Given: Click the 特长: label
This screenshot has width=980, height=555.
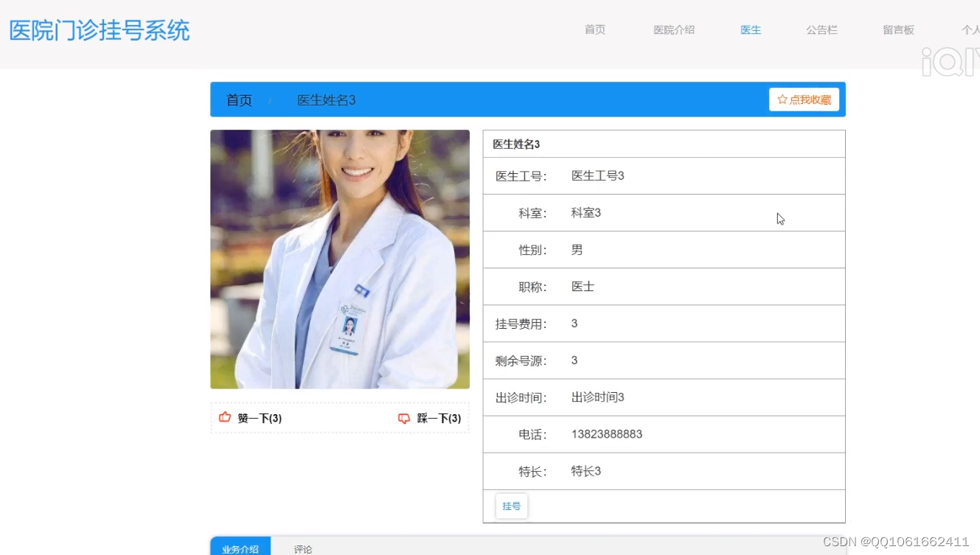Looking at the screenshot, I should [533, 471].
